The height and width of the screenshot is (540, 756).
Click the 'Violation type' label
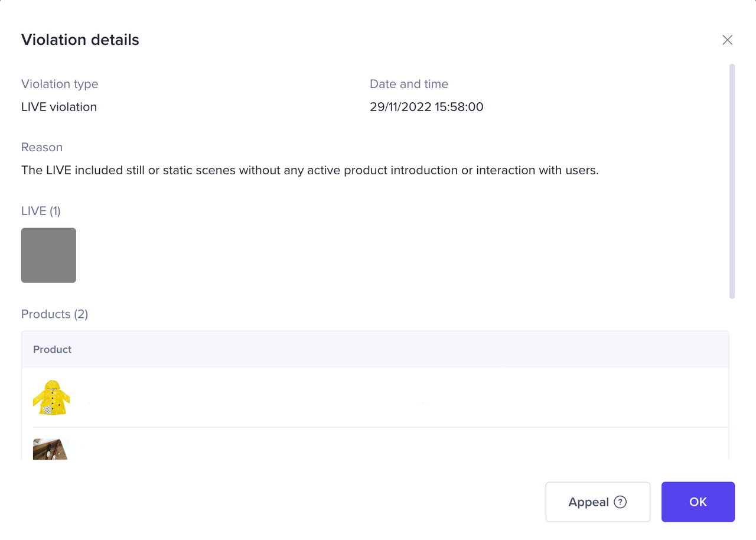60,84
